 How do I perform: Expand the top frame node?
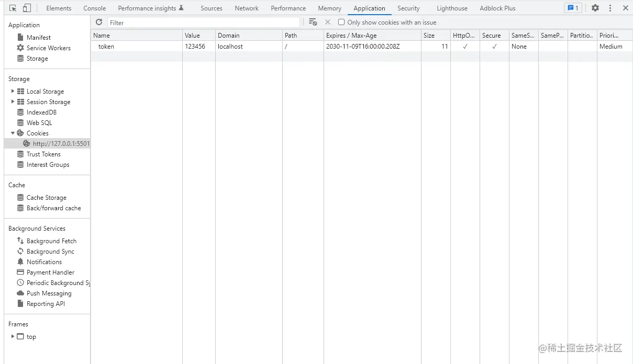(13, 336)
